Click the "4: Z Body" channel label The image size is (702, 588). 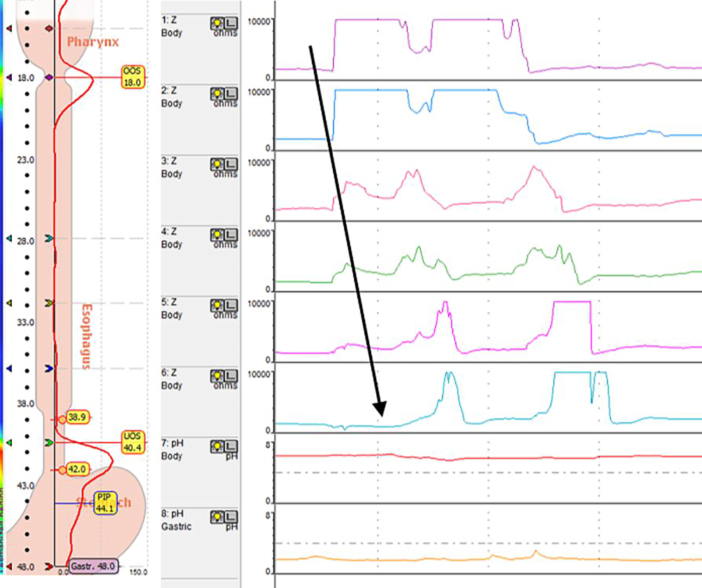coord(171,238)
